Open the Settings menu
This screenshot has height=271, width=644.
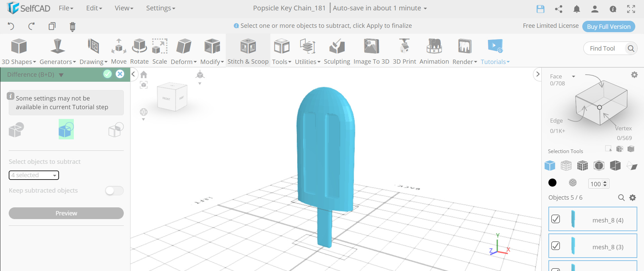pos(160,8)
